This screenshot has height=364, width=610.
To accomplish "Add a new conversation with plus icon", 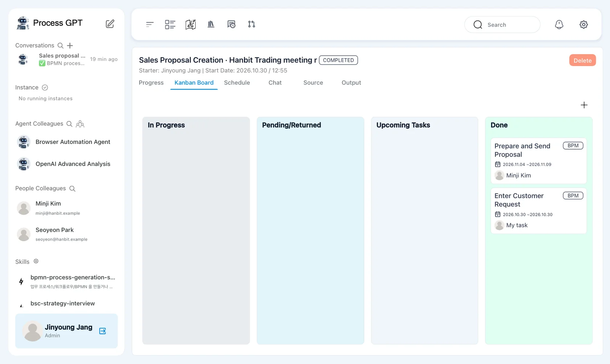I will [x=70, y=46].
